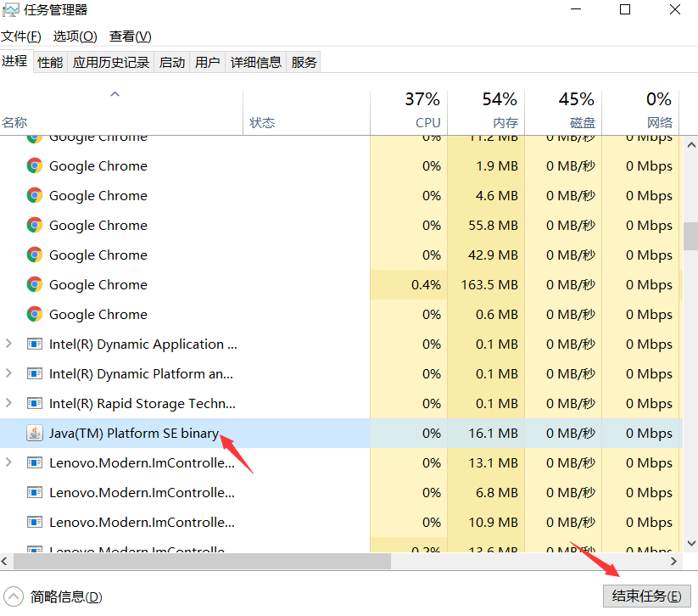Expand the Intel(R) Dynamic Application process group
698x616 pixels.
[x=8, y=344]
